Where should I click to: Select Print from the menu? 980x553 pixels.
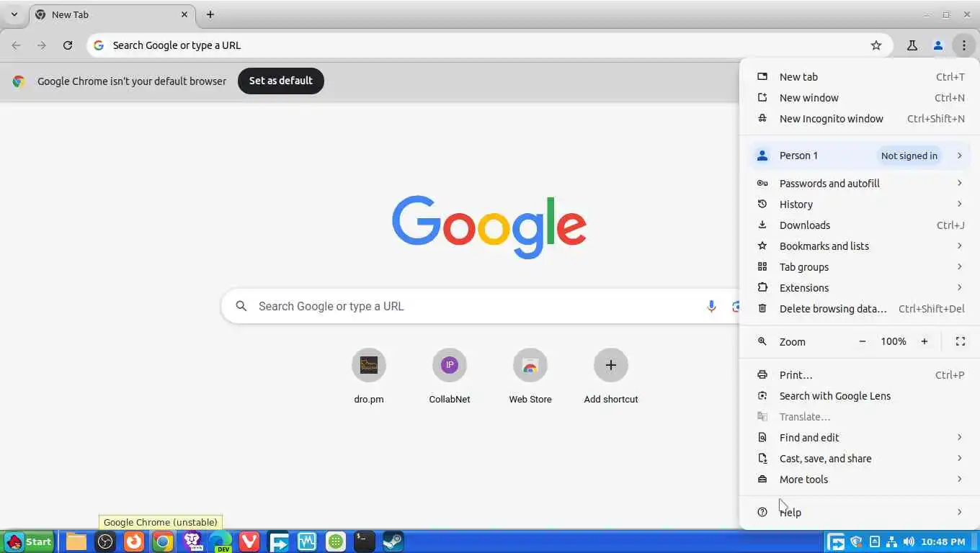[x=860, y=375]
